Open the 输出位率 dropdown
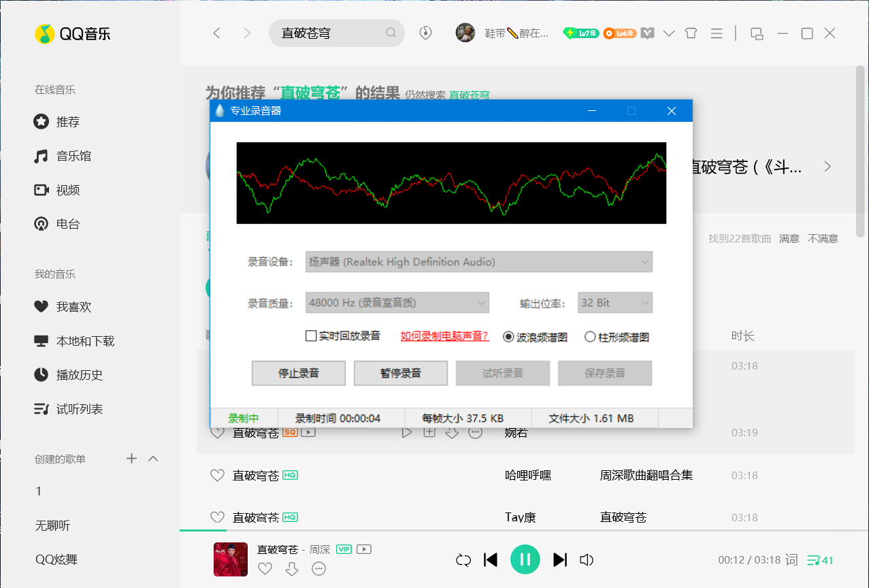Screen dimensions: 869x588 point(615,303)
